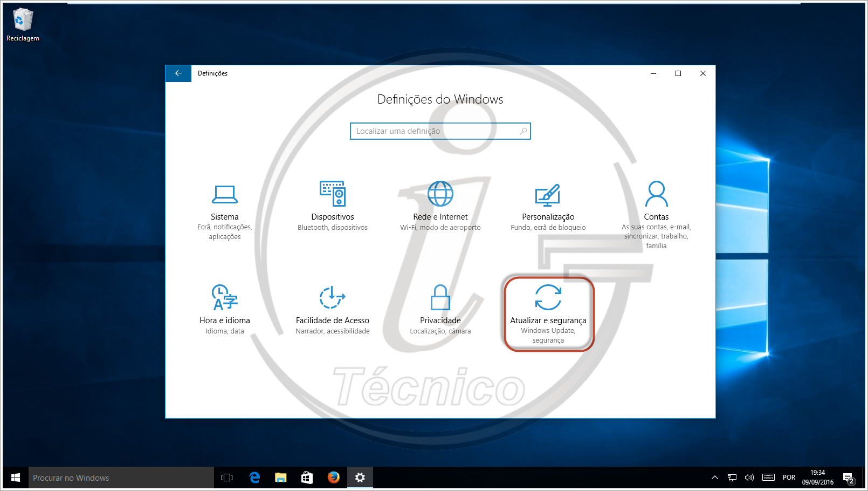Open the Action Center notifications icon
This screenshot has width=868, height=491.
pos(849,478)
